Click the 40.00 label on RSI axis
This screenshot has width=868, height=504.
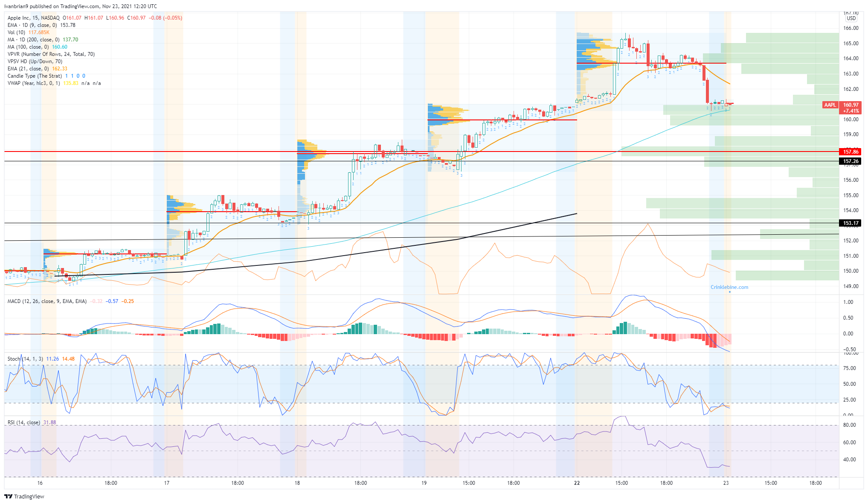pyautogui.click(x=850, y=460)
